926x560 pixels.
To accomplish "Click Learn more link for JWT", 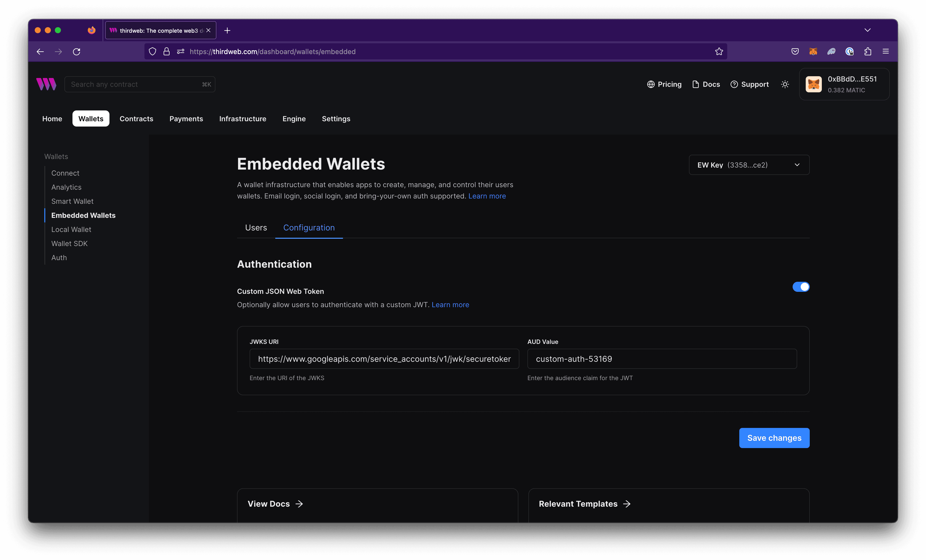I will 450,304.
